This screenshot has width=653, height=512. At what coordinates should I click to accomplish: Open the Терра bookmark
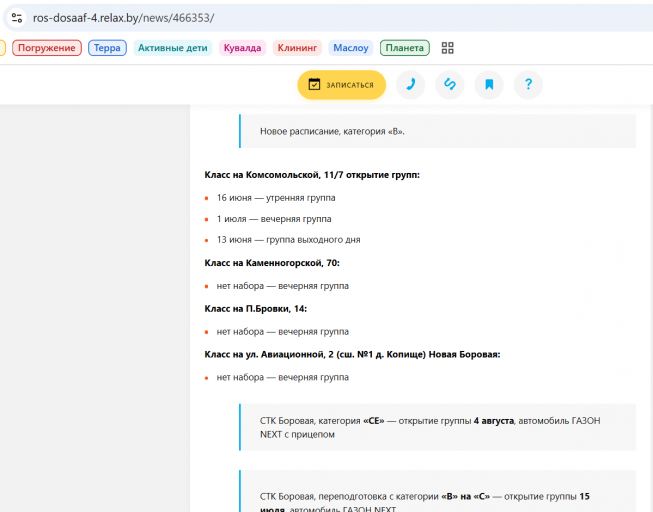(x=107, y=48)
